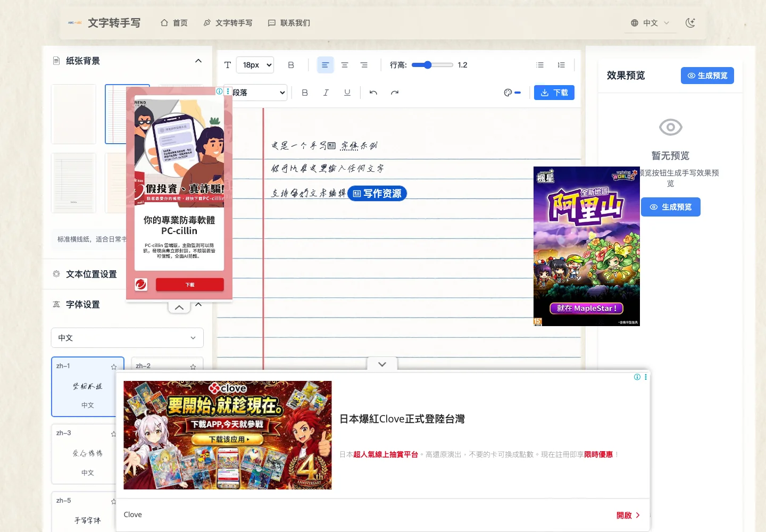
Task: Adjust the 行高 line height slider
Action: pos(432,65)
